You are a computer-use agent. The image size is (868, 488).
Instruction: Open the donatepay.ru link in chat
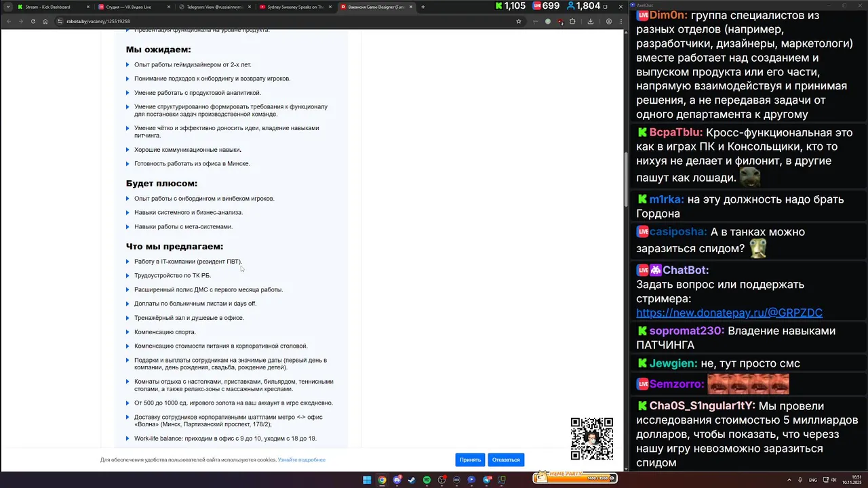(x=729, y=312)
